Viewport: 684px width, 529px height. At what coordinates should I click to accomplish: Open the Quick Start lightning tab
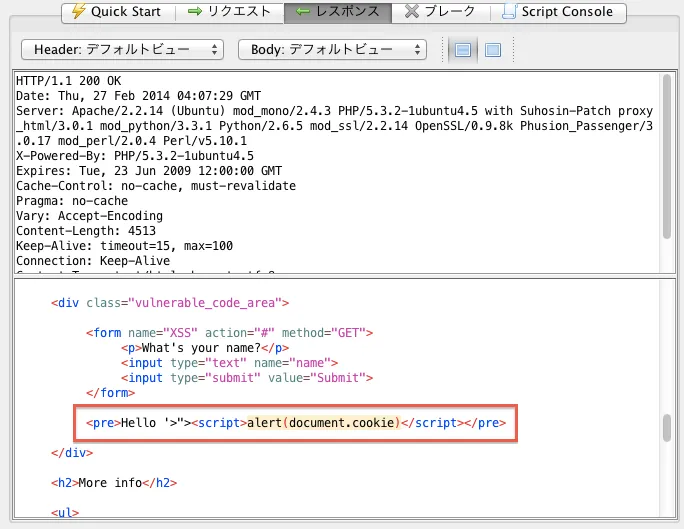(116, 12)
